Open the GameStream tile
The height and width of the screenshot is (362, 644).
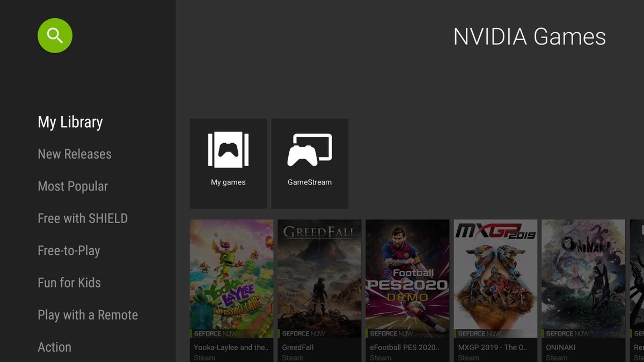[x=310, y=164]
